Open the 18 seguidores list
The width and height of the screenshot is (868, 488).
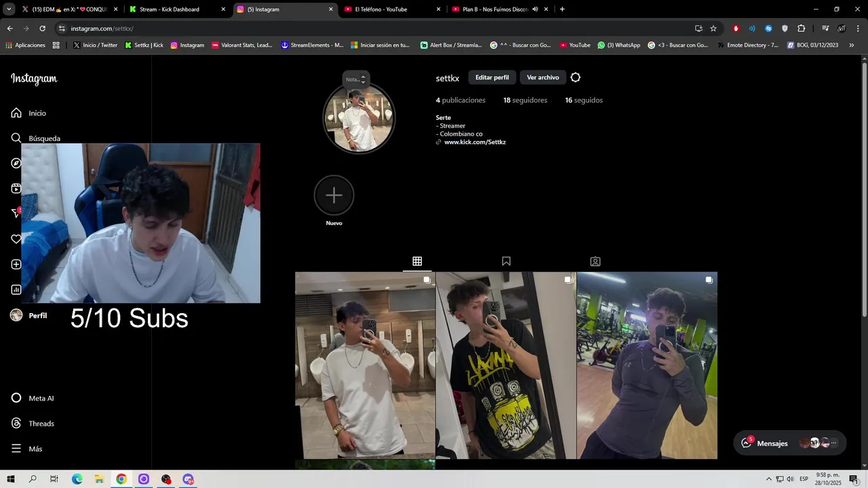click(525, 100)
